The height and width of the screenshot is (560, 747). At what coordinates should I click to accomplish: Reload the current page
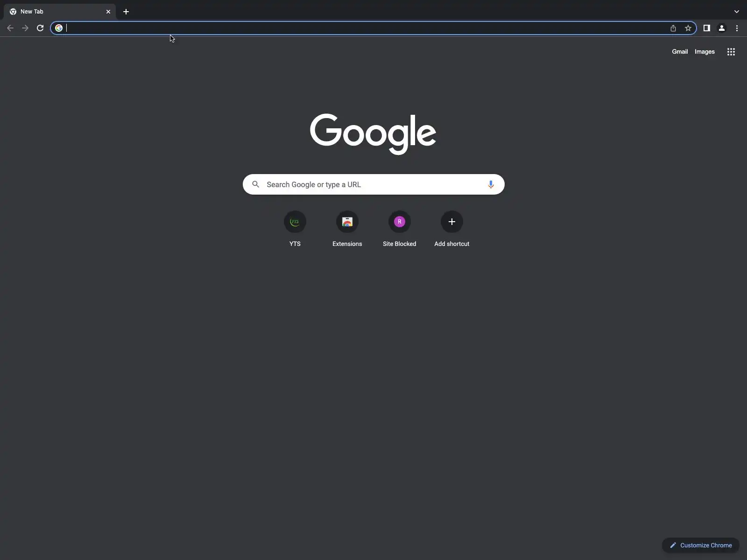click(40, 28)
